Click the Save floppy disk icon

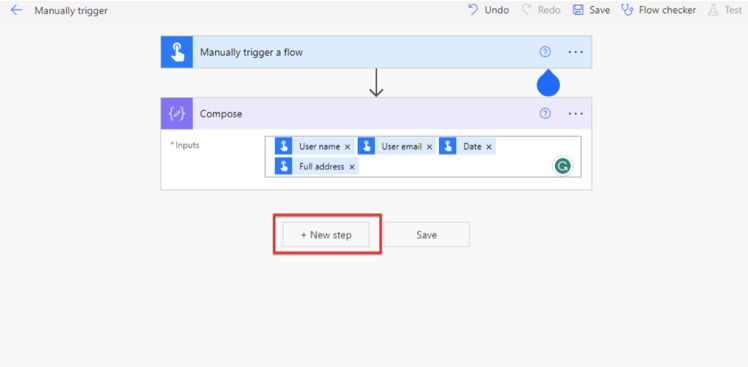[578, 10]
